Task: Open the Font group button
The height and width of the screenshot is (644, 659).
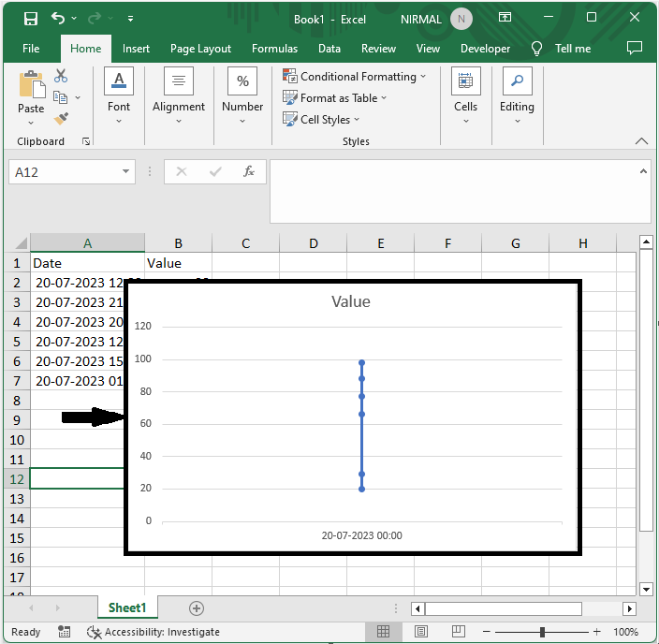Action: click(x=119, y=95)
